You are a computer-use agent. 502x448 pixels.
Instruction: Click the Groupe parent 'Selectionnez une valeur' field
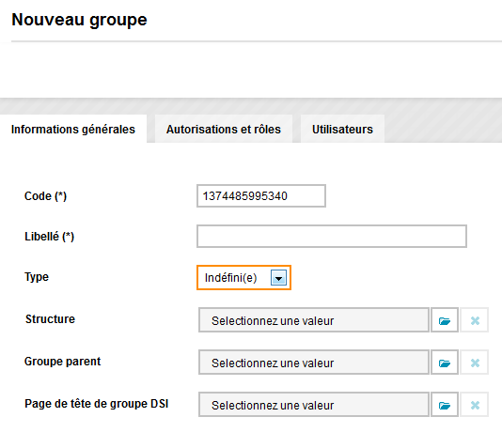point(314,363)
